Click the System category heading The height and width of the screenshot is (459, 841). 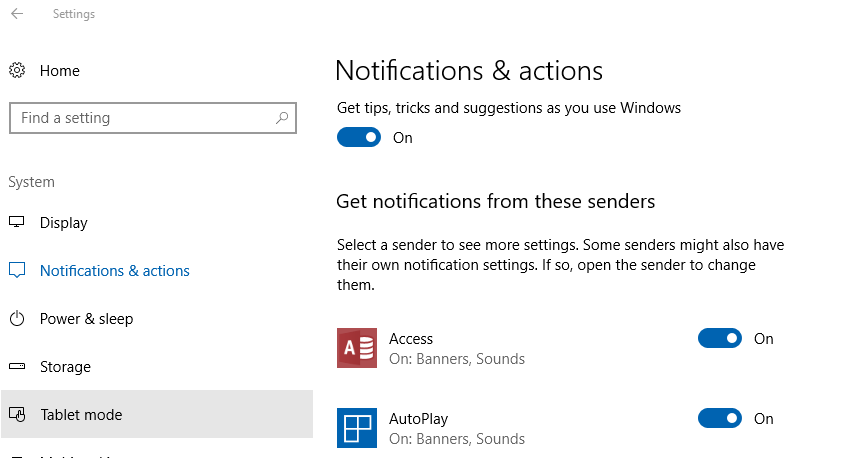coord(31,182)
